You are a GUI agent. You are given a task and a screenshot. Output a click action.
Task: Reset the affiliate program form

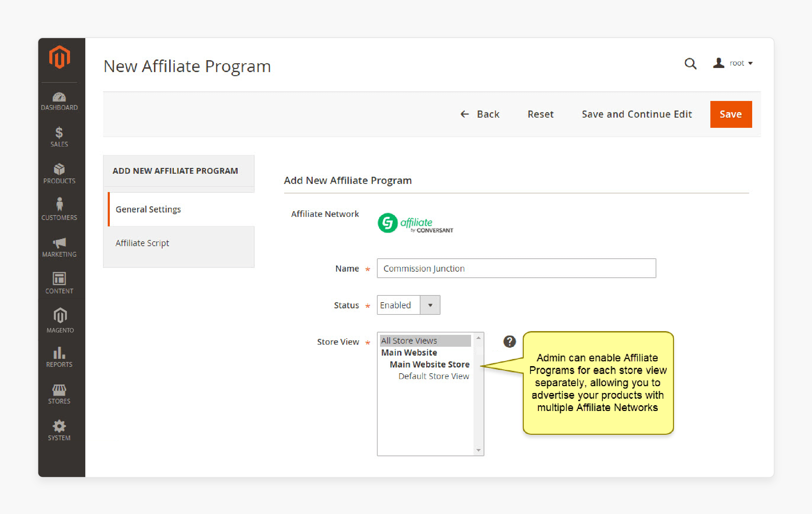[x=540, y=114]
